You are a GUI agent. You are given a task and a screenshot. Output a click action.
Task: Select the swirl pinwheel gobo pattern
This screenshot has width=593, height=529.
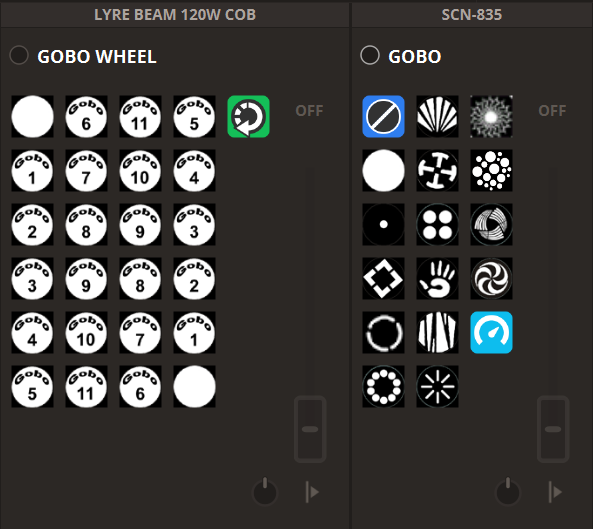coord(491,279)
